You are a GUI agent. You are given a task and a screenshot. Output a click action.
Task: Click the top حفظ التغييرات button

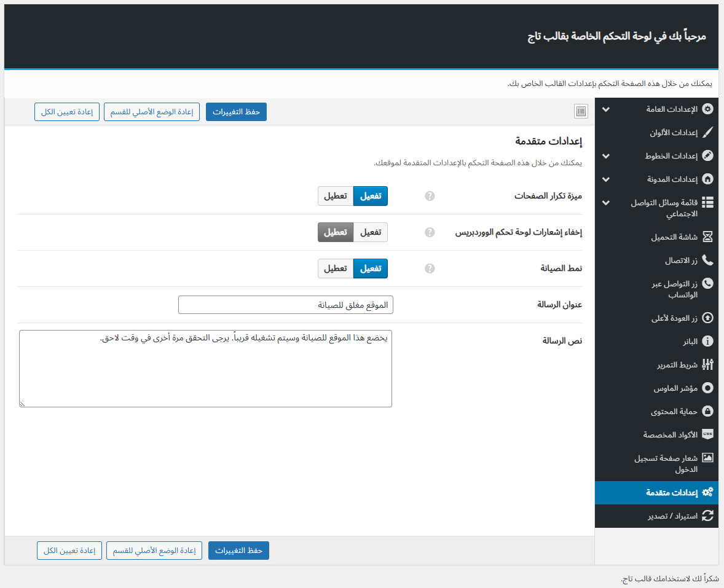(236, 112)
